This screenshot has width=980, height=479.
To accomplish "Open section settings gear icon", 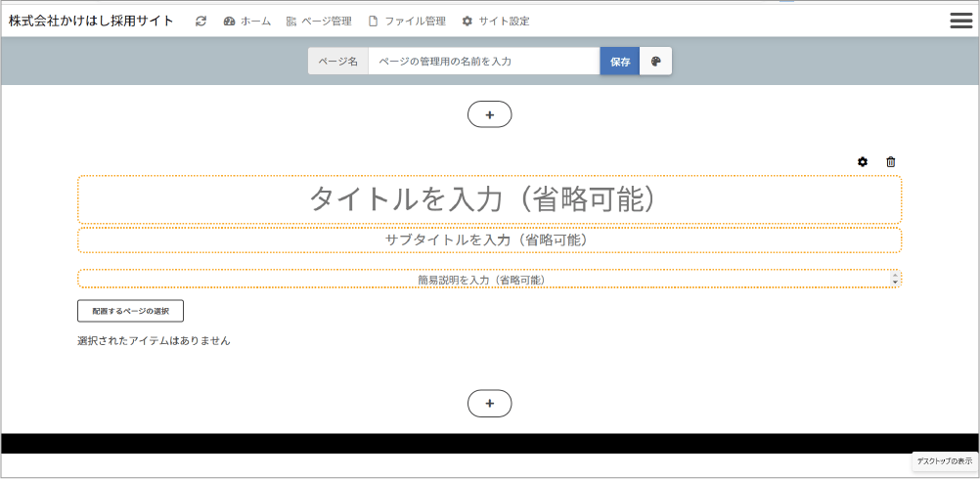I will click(x=863, y=161).
